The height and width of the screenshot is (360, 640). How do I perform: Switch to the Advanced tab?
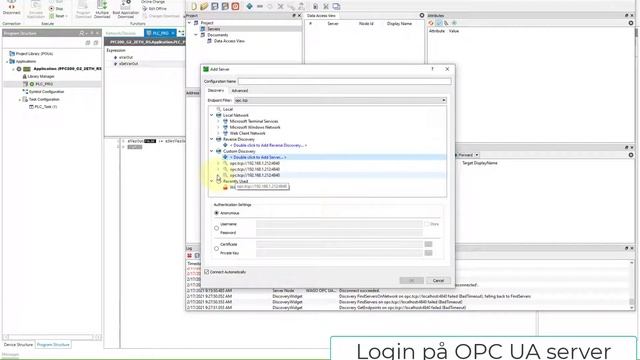pyautogui.click(x=240, y=91)
